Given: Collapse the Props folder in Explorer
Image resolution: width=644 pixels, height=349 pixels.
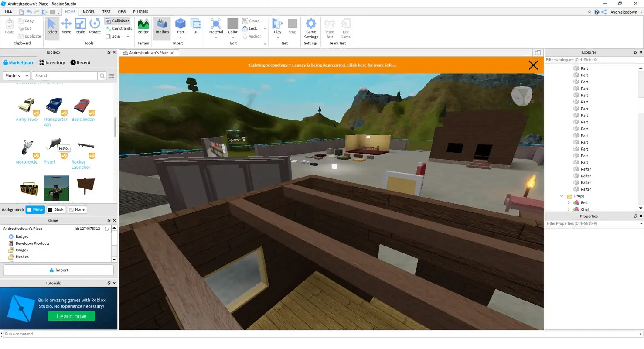Looking at the screenshot, I should pos(562,196).
